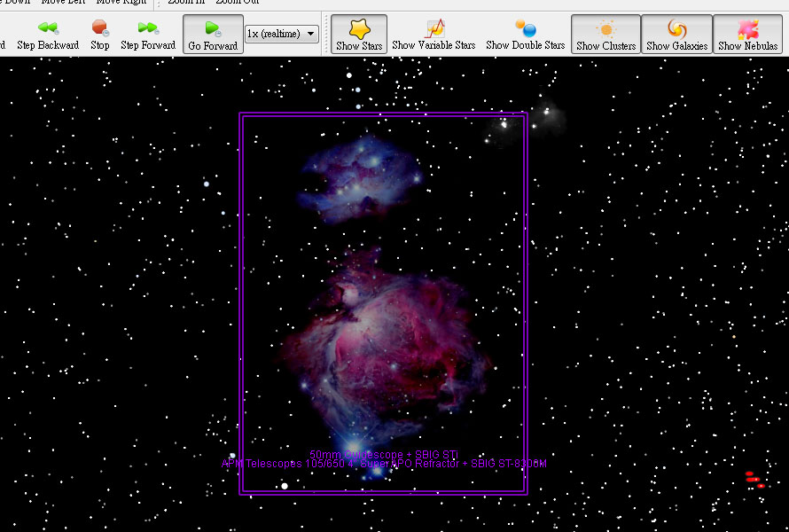
Task: Enable Show Variable Stars
Action: [434, 34]
